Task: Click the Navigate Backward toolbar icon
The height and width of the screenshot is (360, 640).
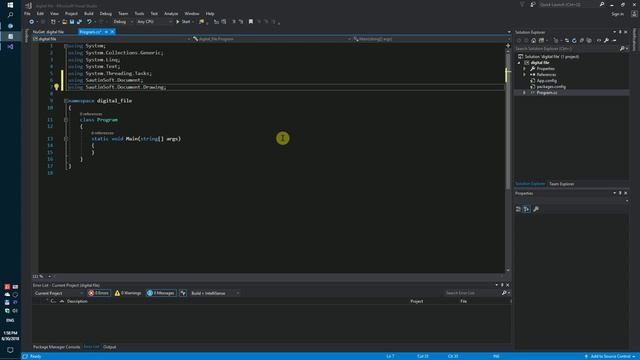Action: pyautogui.click(x=31, y=22)
